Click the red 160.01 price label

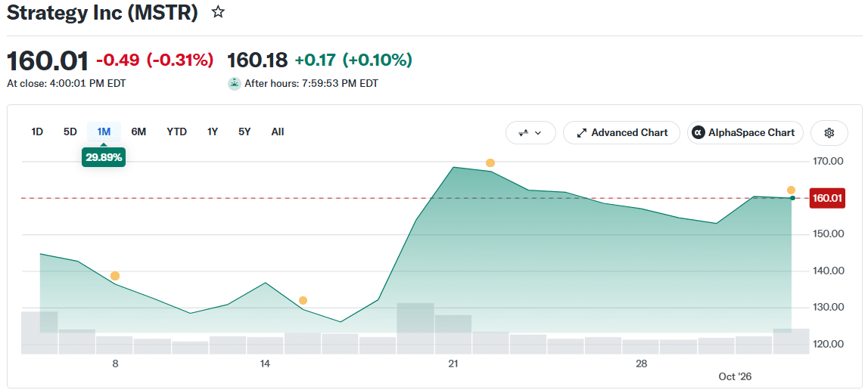[826, 198]
